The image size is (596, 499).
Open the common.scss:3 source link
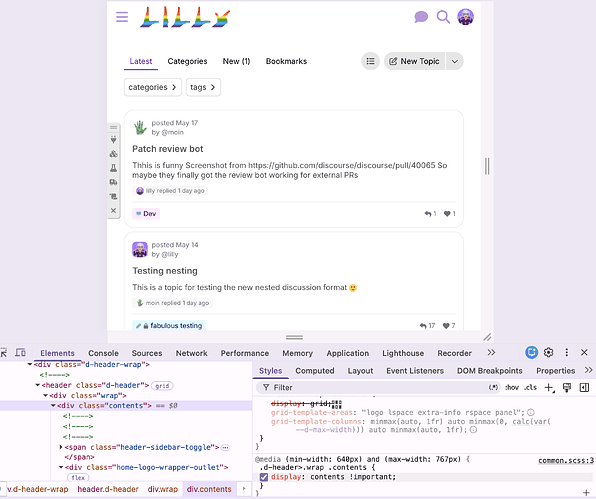pos(566,461)
